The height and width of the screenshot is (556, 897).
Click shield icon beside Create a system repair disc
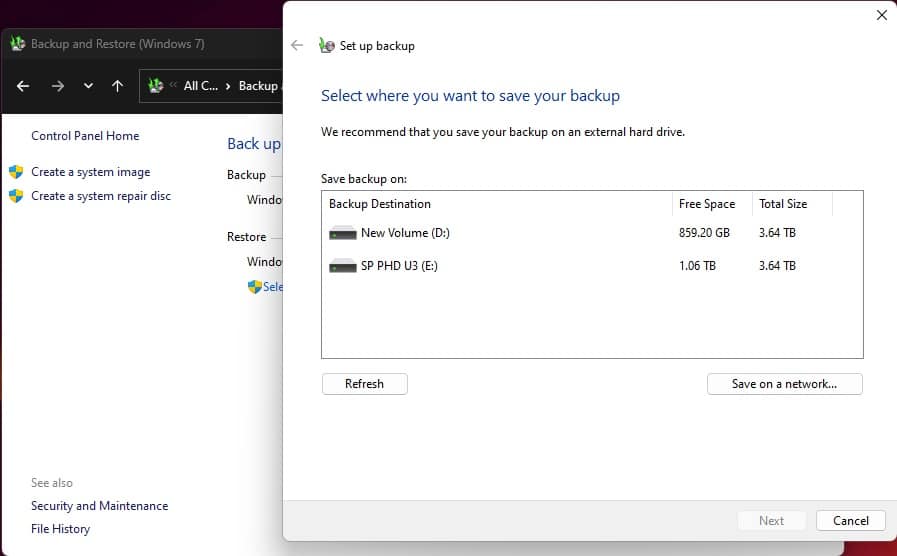point(16,196)
